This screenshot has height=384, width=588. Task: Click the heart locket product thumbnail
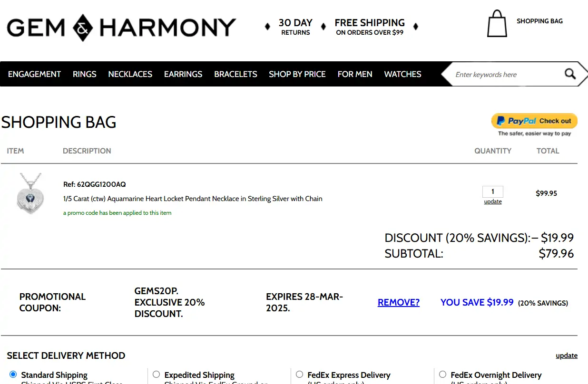(29, 193)
